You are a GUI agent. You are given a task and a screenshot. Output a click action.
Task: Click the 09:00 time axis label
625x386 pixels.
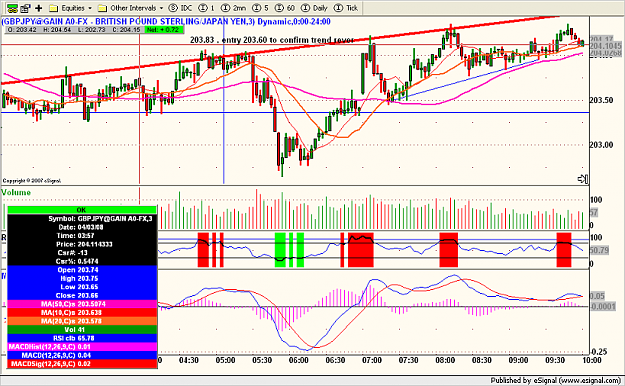[x=518, y=360]
